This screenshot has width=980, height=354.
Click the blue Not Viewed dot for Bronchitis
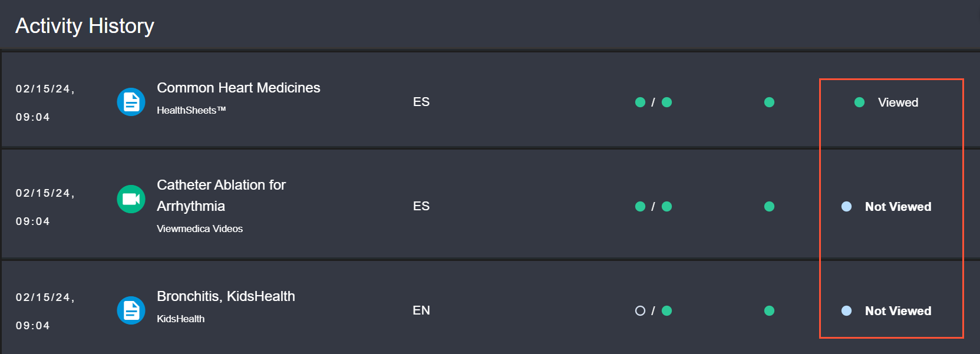point(846,311)
